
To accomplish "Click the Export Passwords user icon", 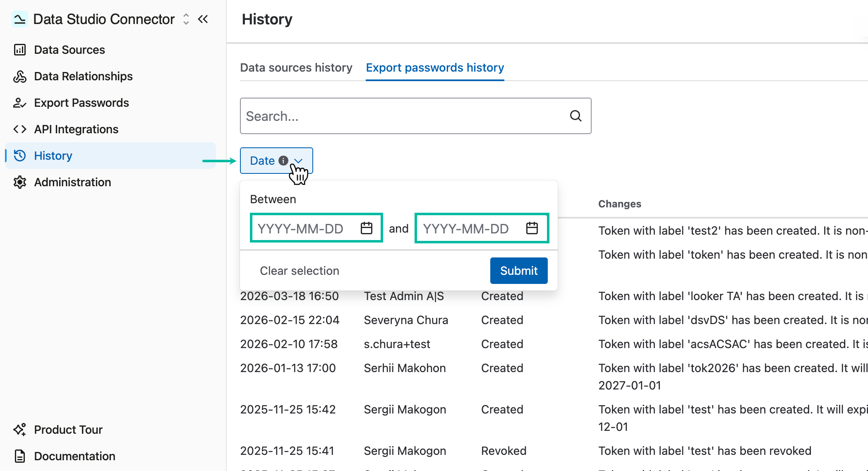I will [20, 103].
